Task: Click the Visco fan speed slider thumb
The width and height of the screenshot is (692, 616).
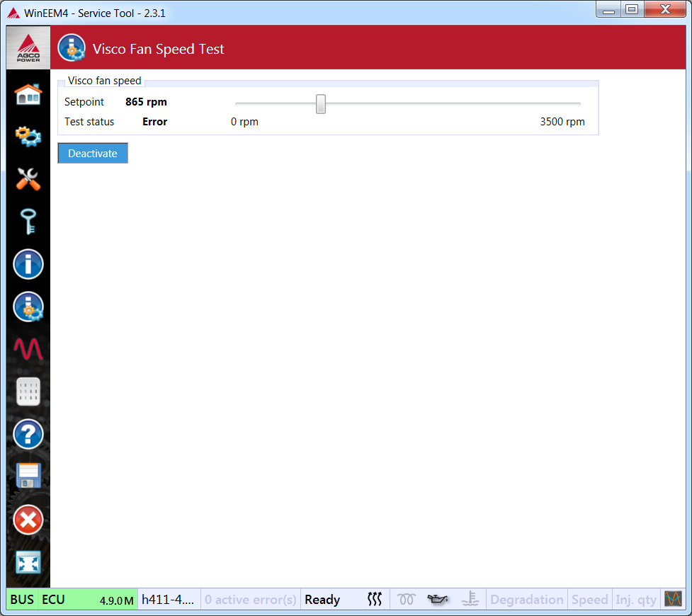Action: (x=321, y=104)
